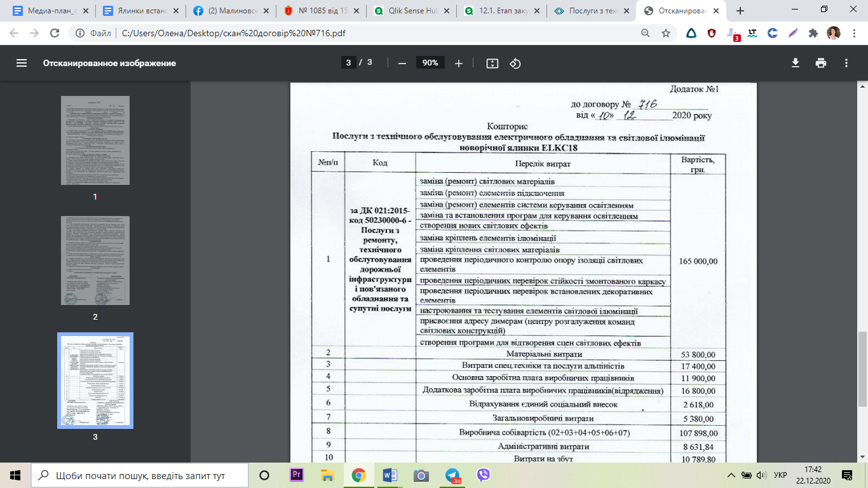The height and width of the screenshot is (488, 868).
Task: Open the PDF viewer more actions menu
Action: pyautogui.click(x=846, y=63)
